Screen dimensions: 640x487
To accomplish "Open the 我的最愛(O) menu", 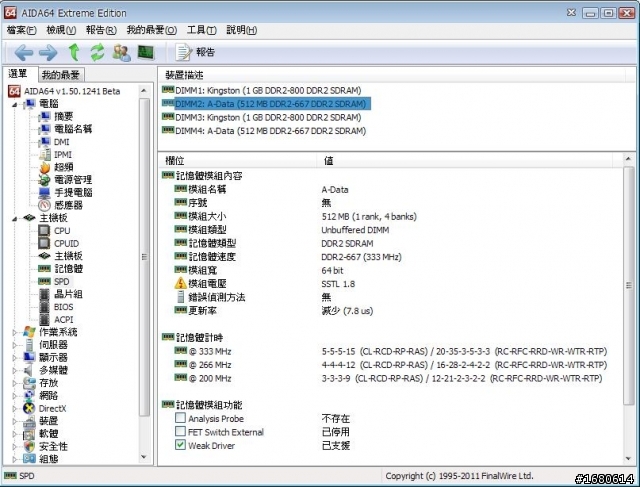I will click(x=151, y=30).
